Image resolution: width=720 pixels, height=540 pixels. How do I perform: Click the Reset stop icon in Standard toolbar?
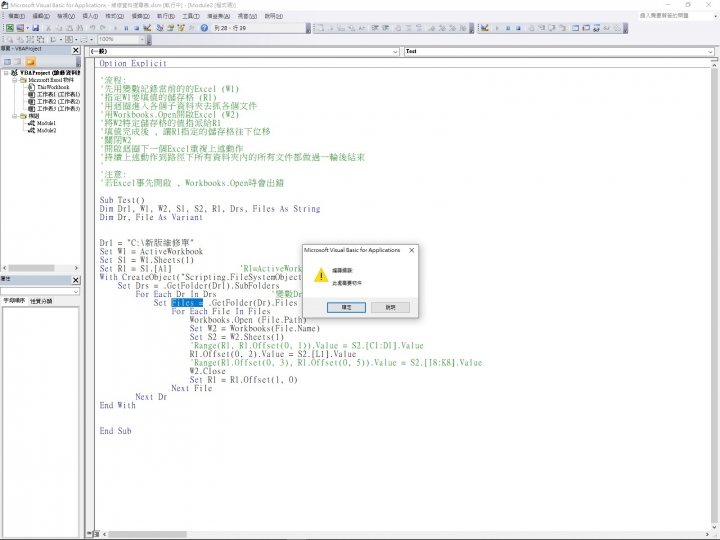(x=136, y=28)
